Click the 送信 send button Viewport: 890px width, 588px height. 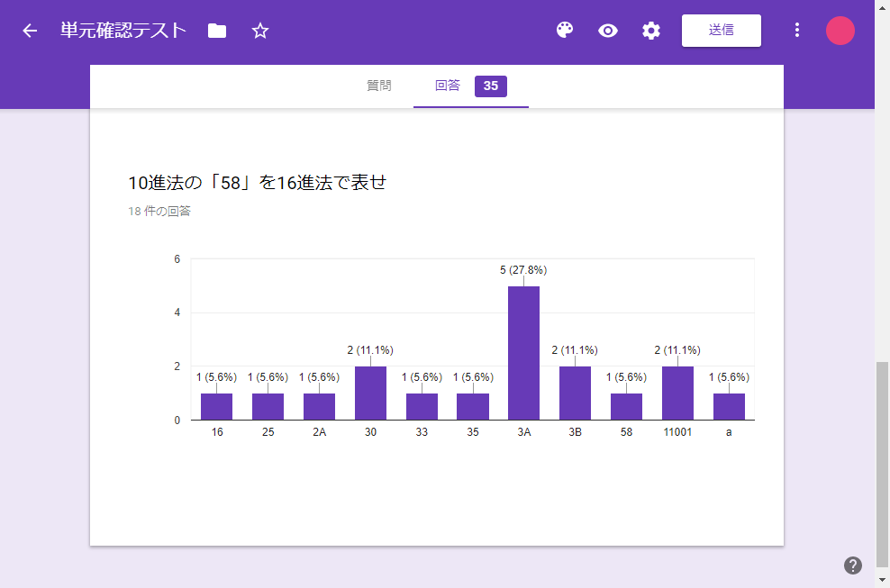721,30
